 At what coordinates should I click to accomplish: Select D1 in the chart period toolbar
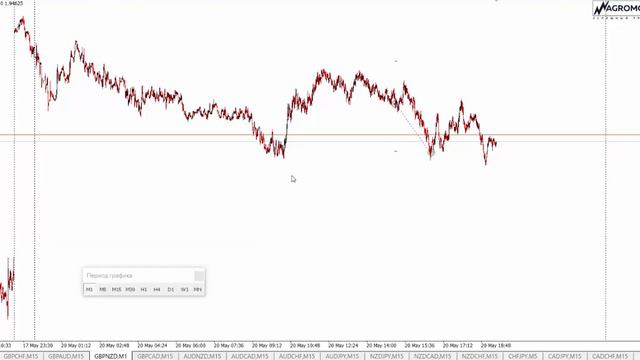[x=171, y=289]
